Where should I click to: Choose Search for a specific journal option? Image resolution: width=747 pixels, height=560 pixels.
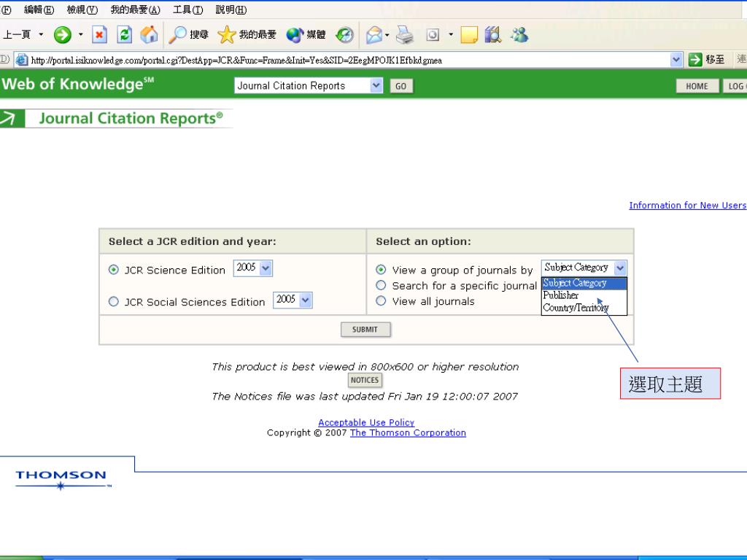click(381, 286)
